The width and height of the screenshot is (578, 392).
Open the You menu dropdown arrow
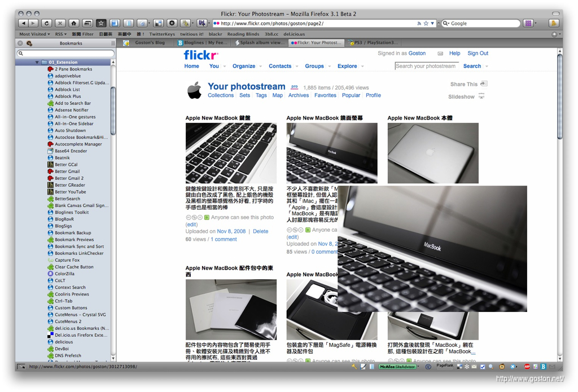225,67
